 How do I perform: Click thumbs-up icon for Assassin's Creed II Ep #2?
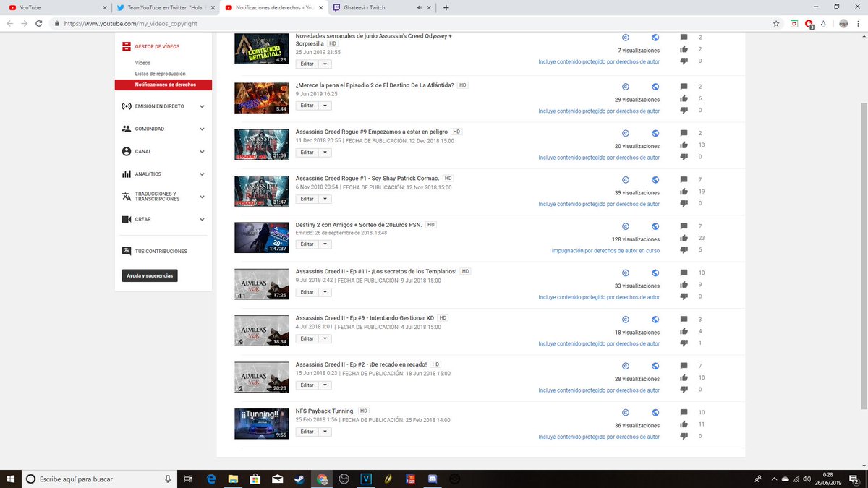coord(684,377)
